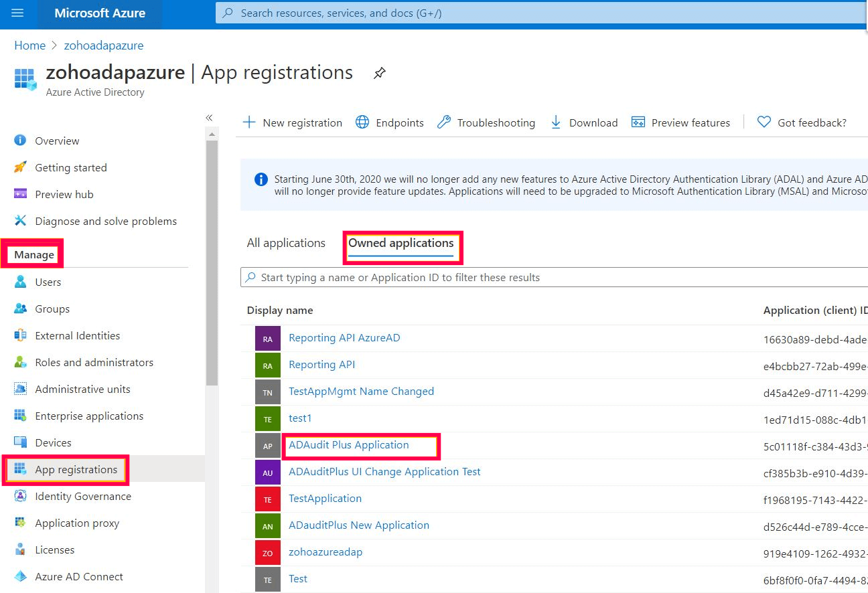Select the Owned applications tab
The height and width of the screenshot is (593, 868).
click(401, 243)
